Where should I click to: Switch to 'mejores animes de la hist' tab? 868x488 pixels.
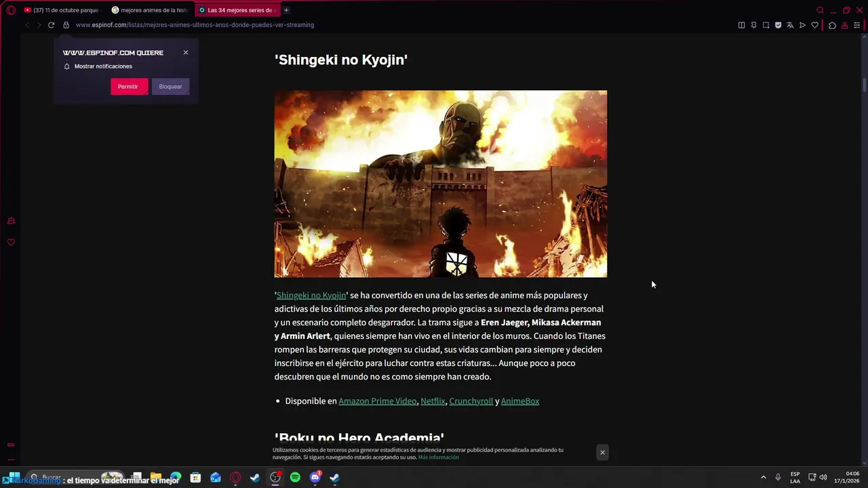click(150, 10)
